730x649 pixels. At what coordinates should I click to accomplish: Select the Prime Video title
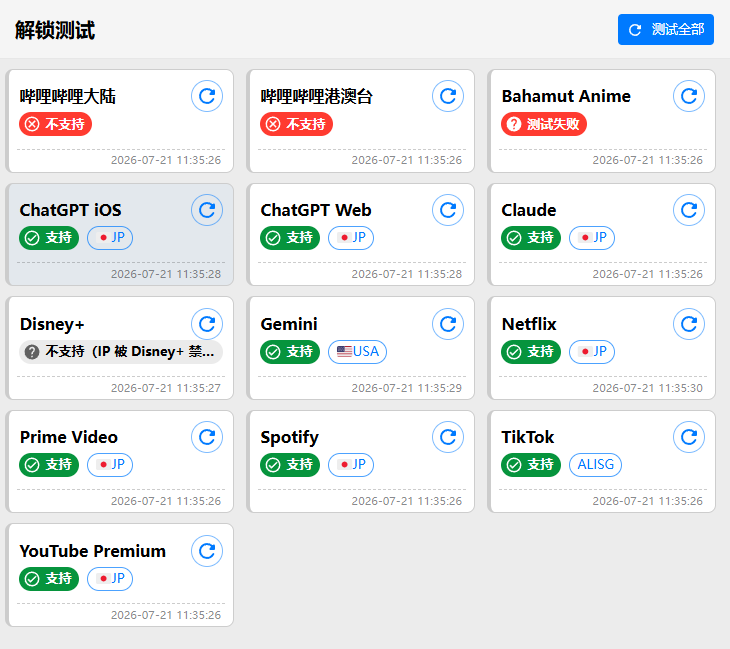coord(69,437)
